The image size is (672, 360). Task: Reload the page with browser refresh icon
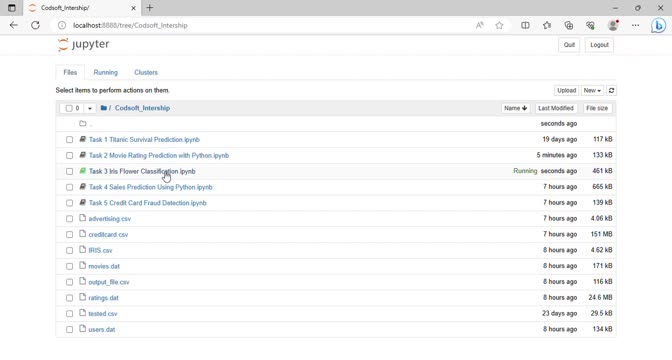[36, 25]
